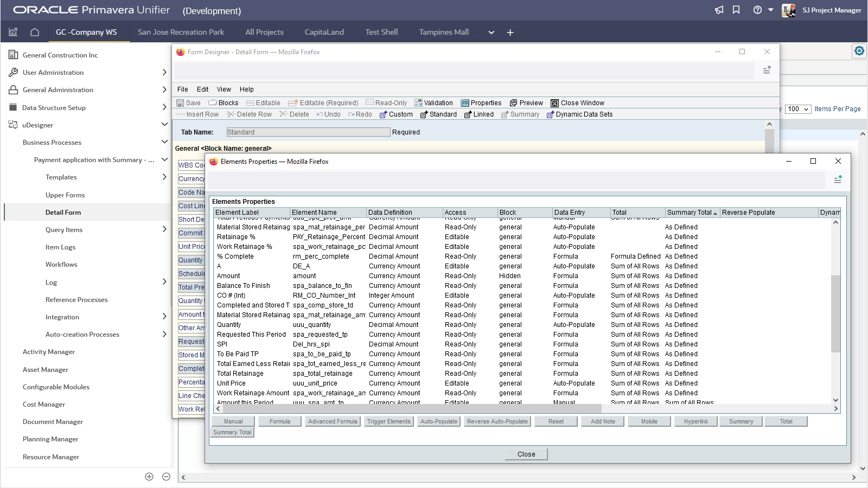Click the Summary Total button

point(232,432)
